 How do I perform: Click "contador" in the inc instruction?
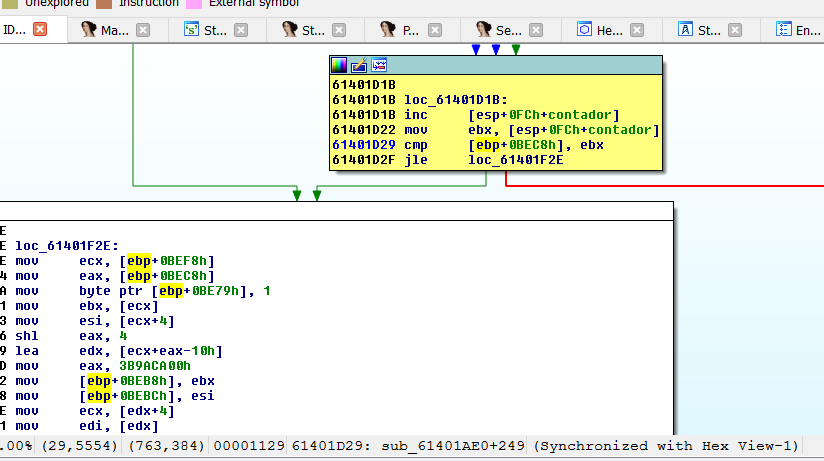coord(583,115)
